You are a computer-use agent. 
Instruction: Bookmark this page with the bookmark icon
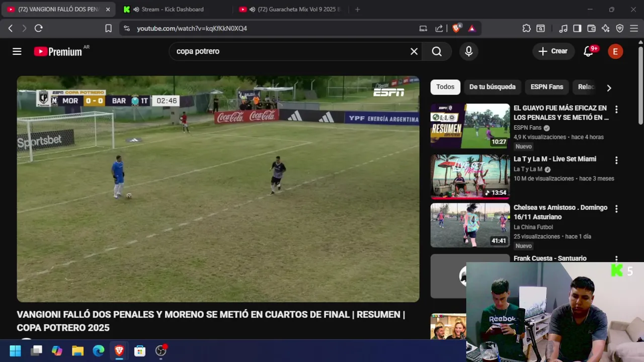(108, 28)
